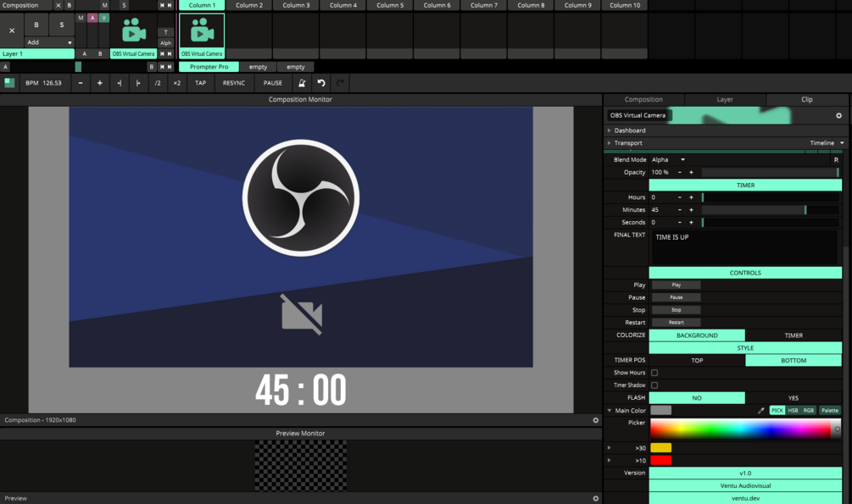This screenshot has width=852, height=504.
Task: Switch Main Color to HSB mode
Action: 793,411
